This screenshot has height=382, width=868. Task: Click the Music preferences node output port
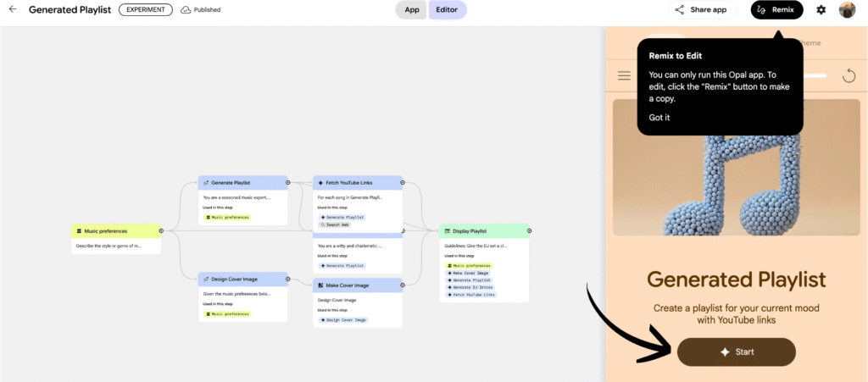tap(161, 230)
